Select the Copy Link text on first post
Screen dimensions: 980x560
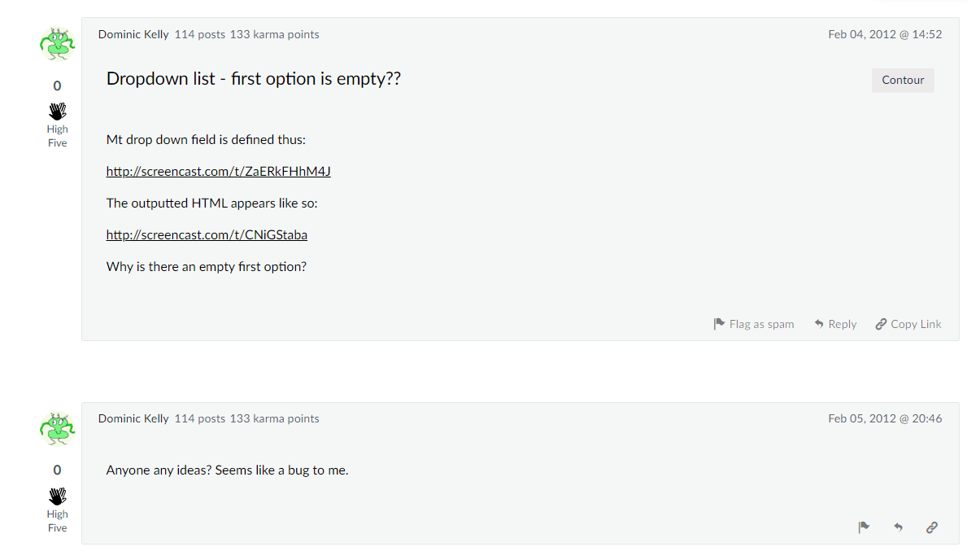tap(916, 324)
